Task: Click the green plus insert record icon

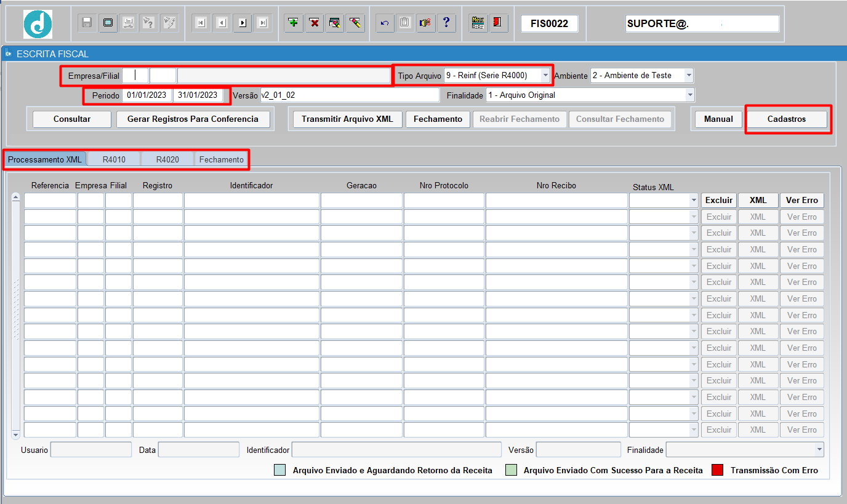Action: tap(294, 23)
